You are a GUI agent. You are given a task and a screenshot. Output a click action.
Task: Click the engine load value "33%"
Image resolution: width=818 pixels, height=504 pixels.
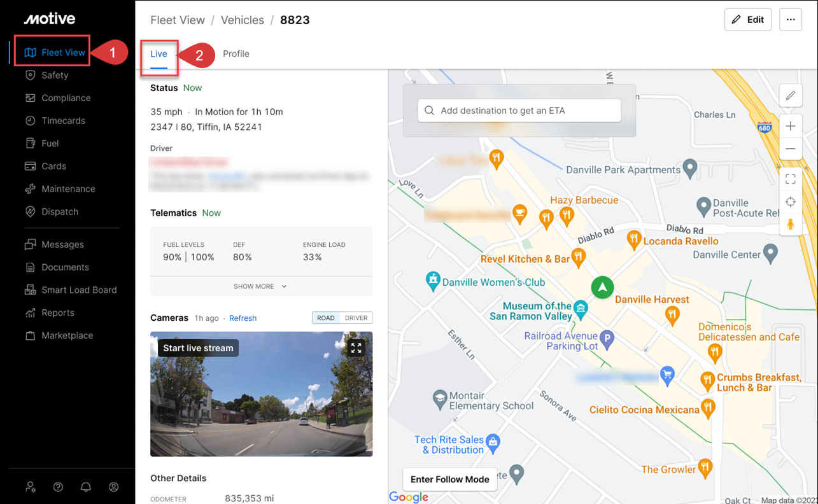pyautogui.click(x=313, y=257)
